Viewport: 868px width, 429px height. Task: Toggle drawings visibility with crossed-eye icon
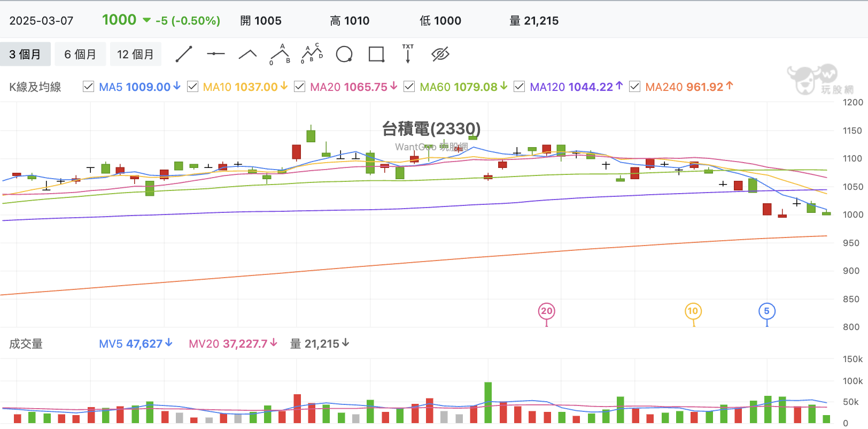tap(440, 54)
